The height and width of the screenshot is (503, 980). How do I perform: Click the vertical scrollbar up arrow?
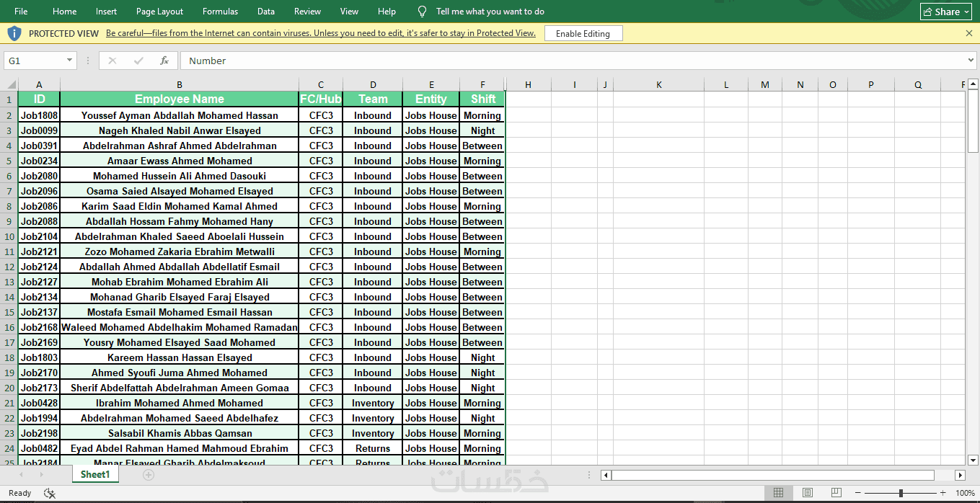pos(973,84)
